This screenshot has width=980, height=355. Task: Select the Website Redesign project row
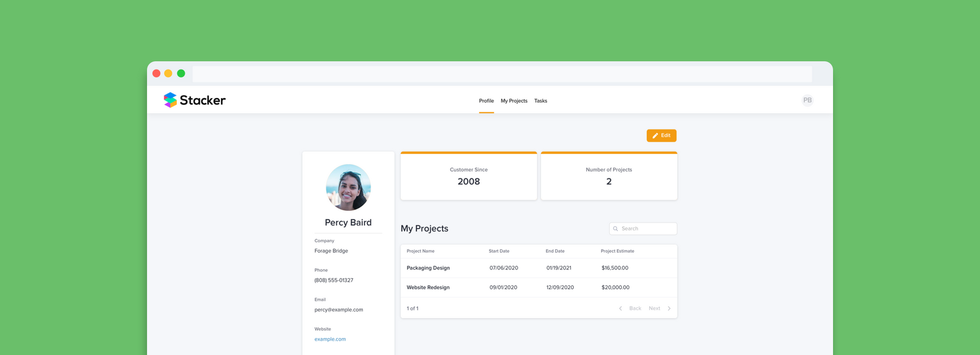pos(428,287)
